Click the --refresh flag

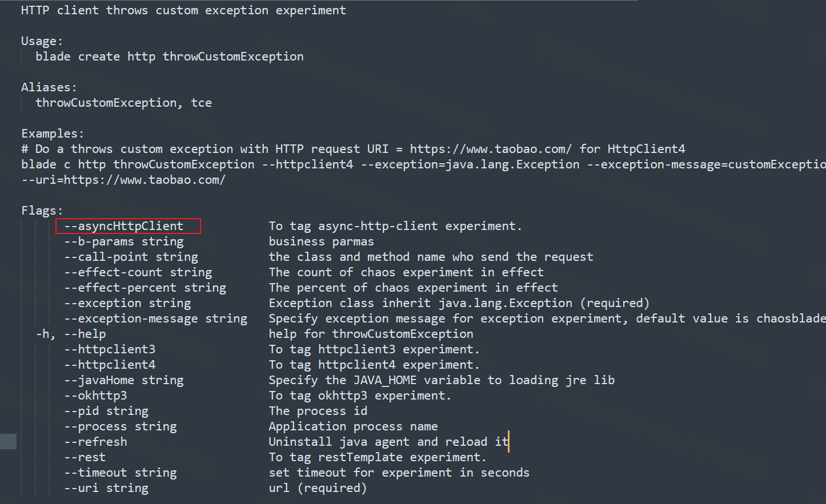[95, 442]
